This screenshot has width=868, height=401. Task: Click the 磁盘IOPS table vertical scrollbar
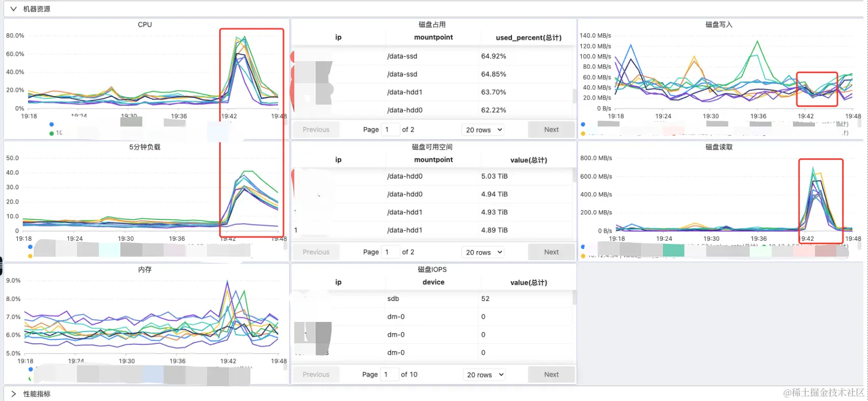(574, 297)
